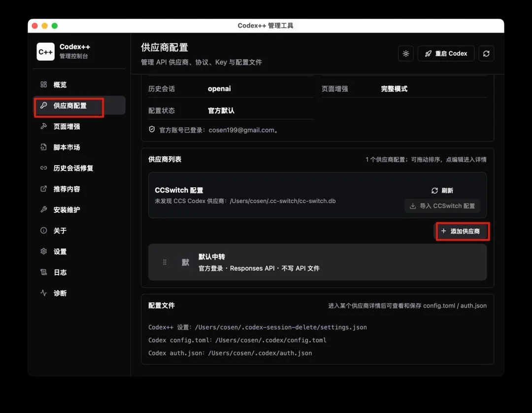This screenshot has height=413, width=532.
Task: Click the Codex config.toml path line
Action: pos(237,340)
